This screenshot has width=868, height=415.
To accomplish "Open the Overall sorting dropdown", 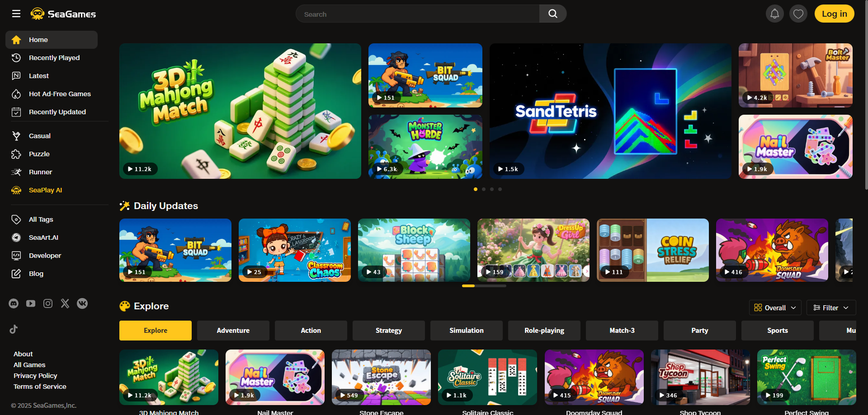I will coord(775,308).
